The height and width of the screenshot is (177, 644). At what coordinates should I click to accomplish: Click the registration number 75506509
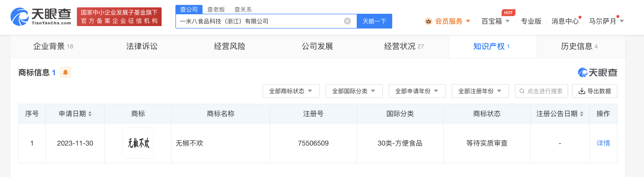[313, 143]
